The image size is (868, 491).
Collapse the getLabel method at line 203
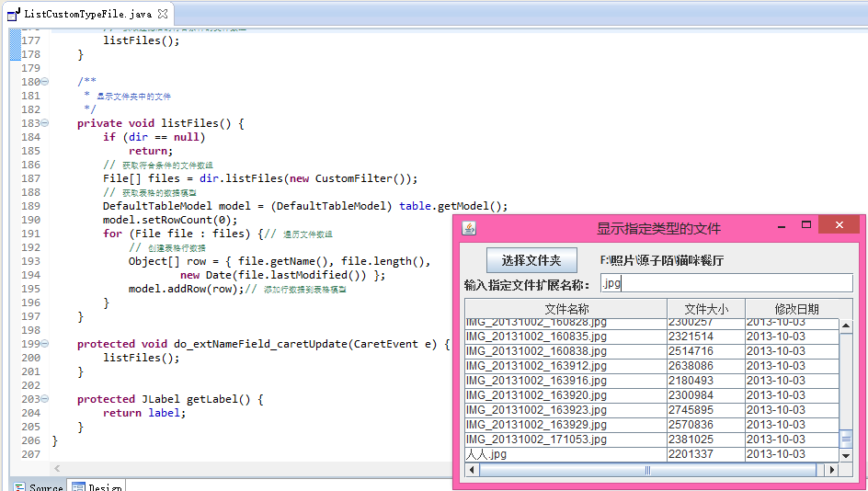(45, 399)
